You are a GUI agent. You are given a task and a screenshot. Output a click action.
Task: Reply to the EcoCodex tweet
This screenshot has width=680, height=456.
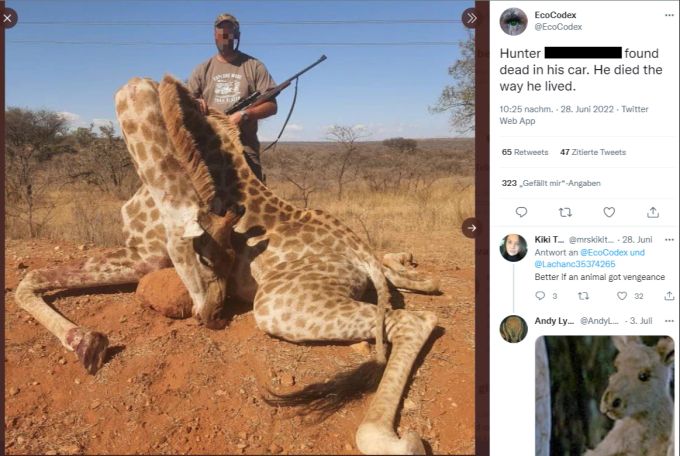tap(521, 212)
